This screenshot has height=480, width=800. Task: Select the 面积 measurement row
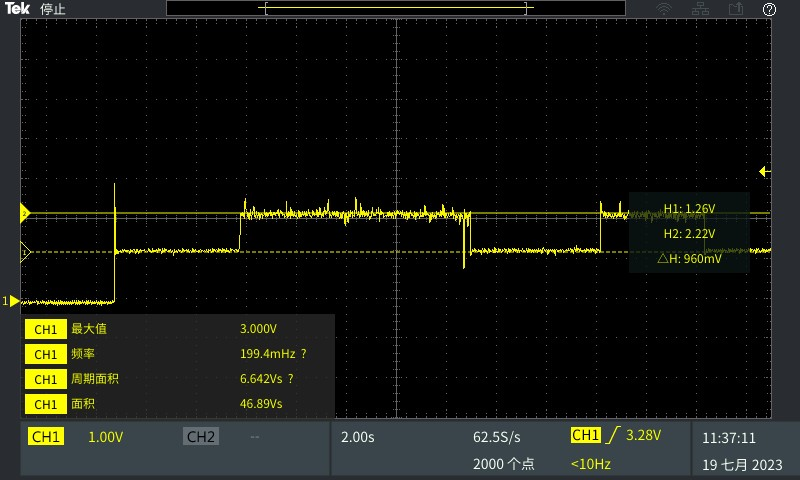click(x=177, y=404)
